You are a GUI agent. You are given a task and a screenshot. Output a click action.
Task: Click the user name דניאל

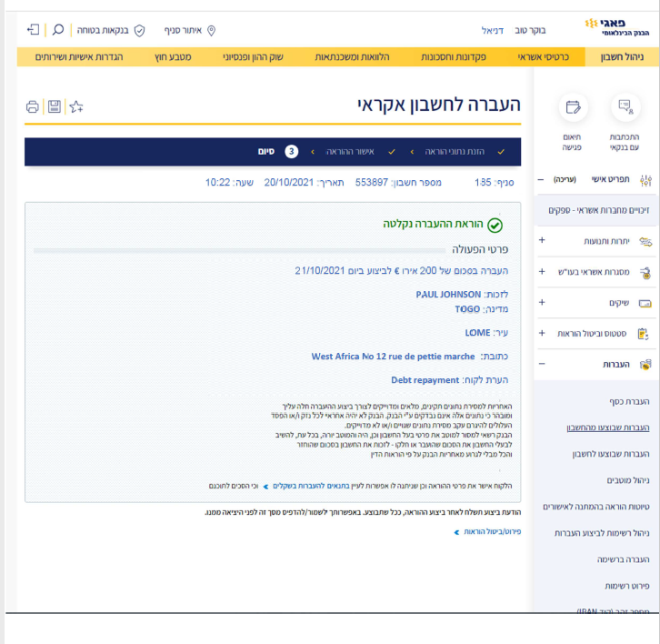click(493, 30)
